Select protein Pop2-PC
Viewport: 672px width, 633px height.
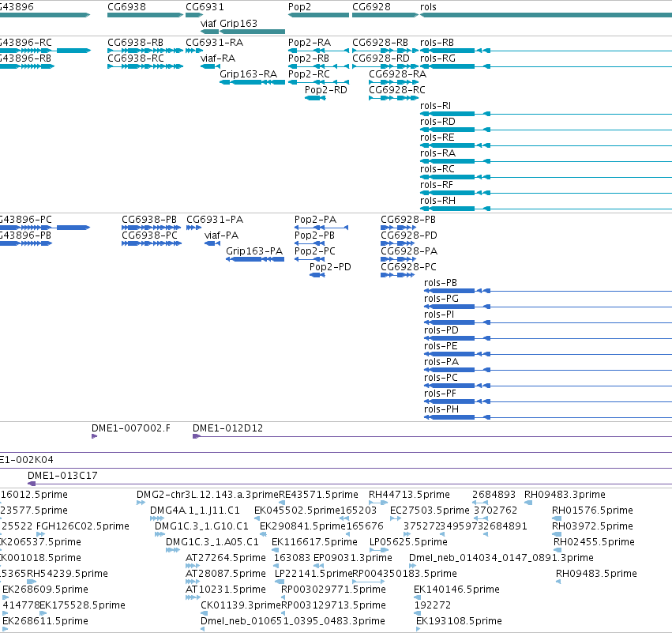315,251
